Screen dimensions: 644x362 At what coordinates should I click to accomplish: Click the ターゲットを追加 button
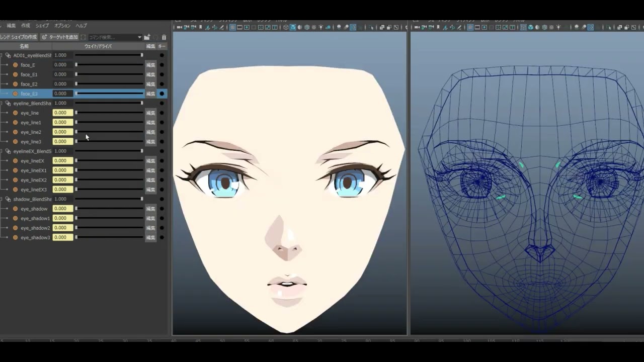pyautogui.click(x=60, y=37)
